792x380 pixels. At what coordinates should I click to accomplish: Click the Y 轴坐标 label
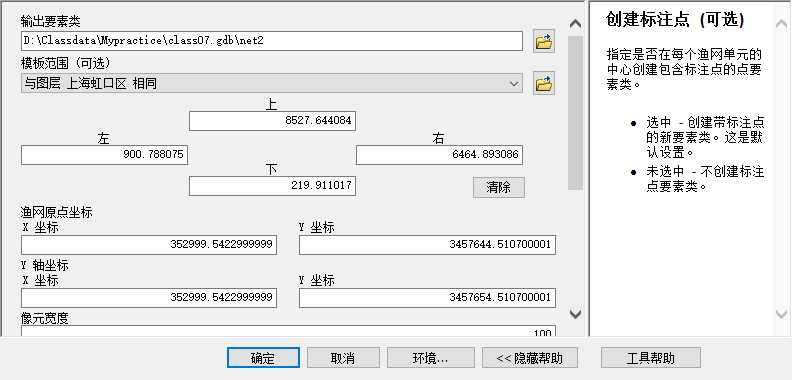(x=44, y=265)
